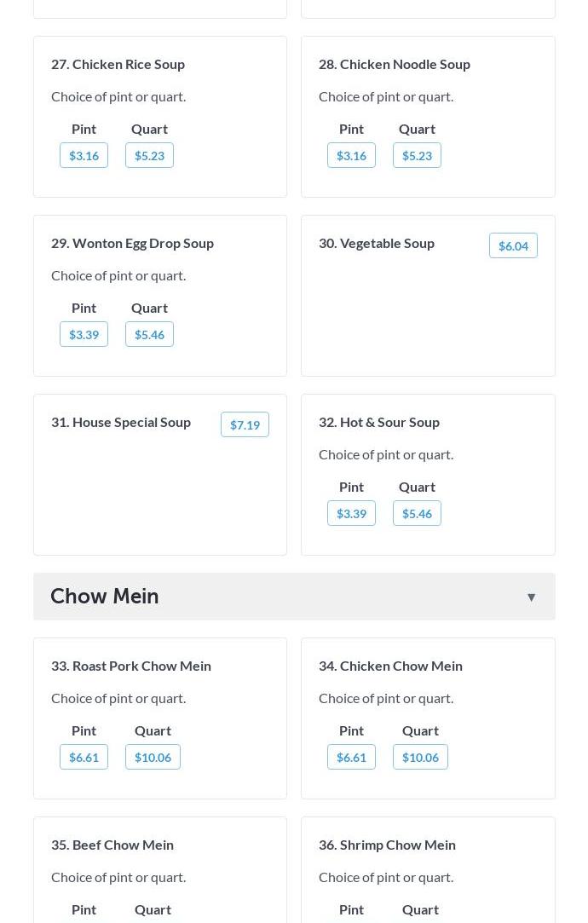Add quart Wonton Egg Drop Soup $5.46
Screen dimensions: 588x923
click(x=149, y=334)
